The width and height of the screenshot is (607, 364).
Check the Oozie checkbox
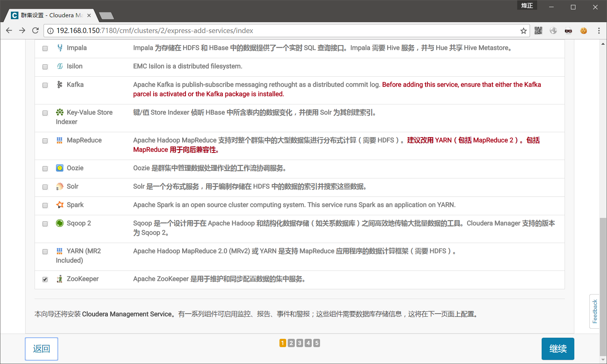(45, 169)
